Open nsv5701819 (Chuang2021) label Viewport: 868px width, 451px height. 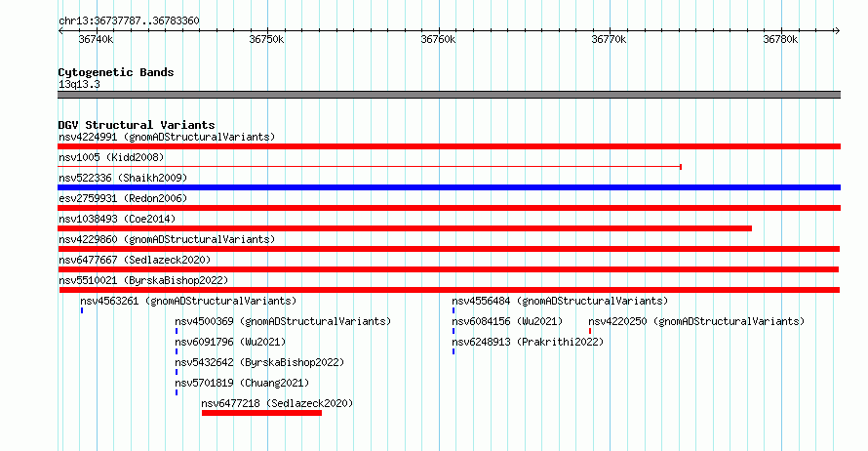coord(242,383)
